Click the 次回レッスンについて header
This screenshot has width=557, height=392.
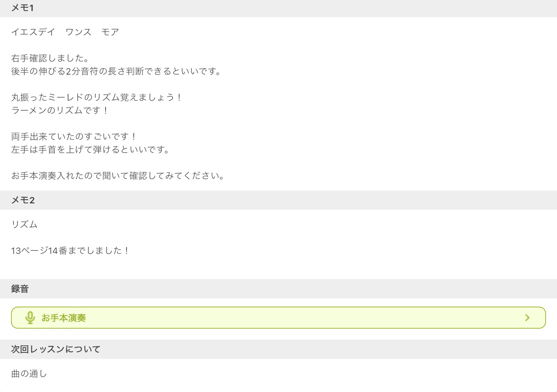[56, 349]
